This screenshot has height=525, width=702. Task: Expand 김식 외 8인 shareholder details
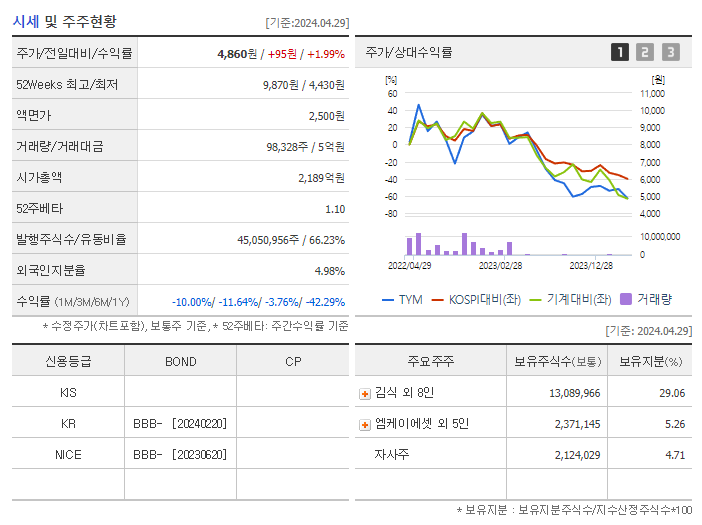[365, 394]
